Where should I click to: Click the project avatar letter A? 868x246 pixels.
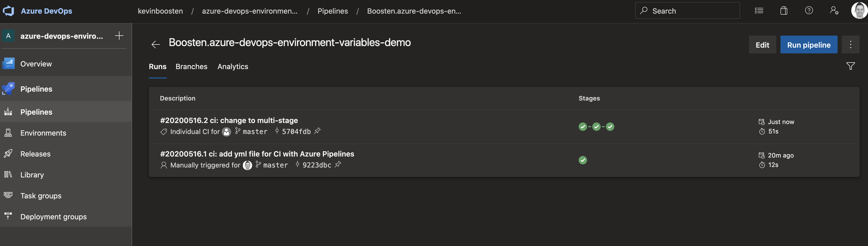click(8, 36)
